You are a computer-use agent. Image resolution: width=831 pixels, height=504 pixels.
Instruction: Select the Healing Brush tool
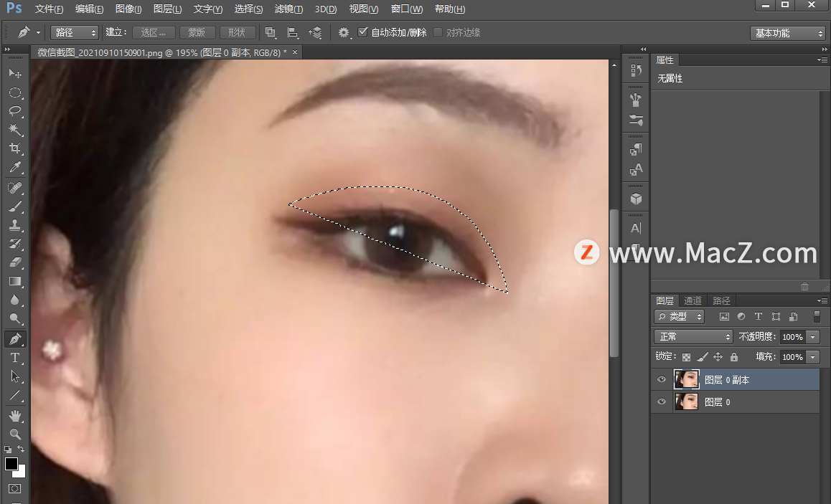coord(15,188)
